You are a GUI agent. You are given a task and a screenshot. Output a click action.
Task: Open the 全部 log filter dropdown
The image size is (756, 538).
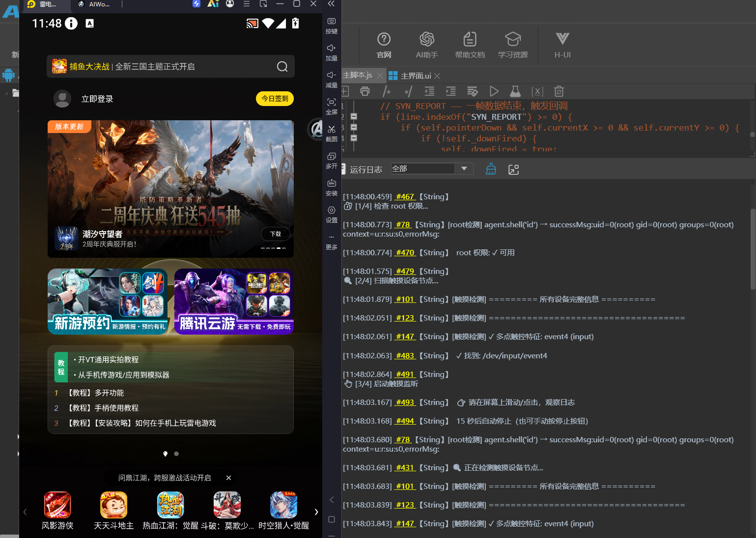[x=432, y=168]
